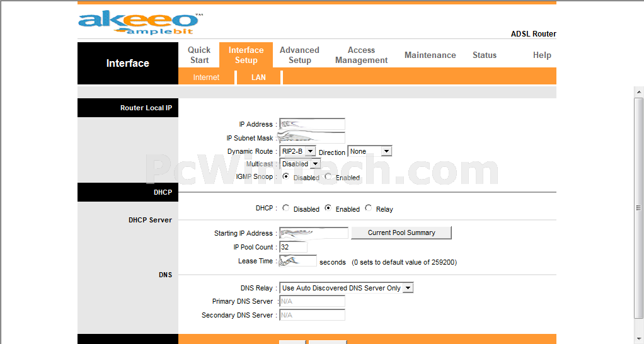Click the Secondary DNS Server field
This screenshot has height=344, width=644.
(x=312, y=315)
